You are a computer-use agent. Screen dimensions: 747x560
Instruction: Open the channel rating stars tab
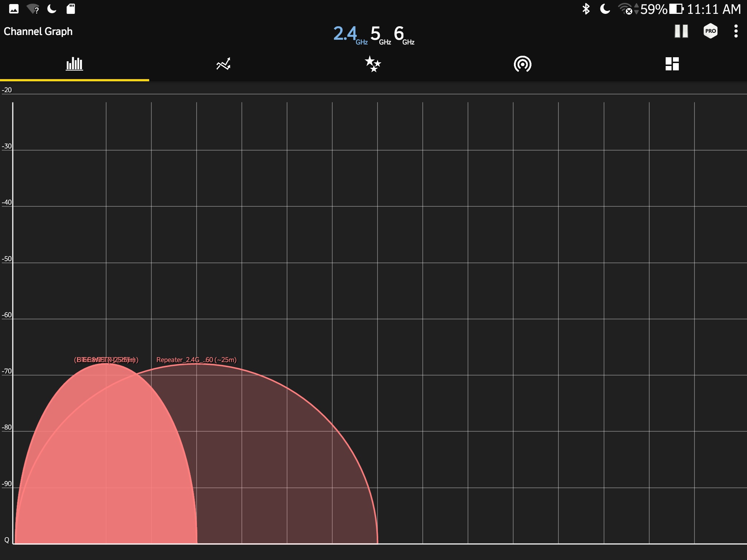[373, 64]
